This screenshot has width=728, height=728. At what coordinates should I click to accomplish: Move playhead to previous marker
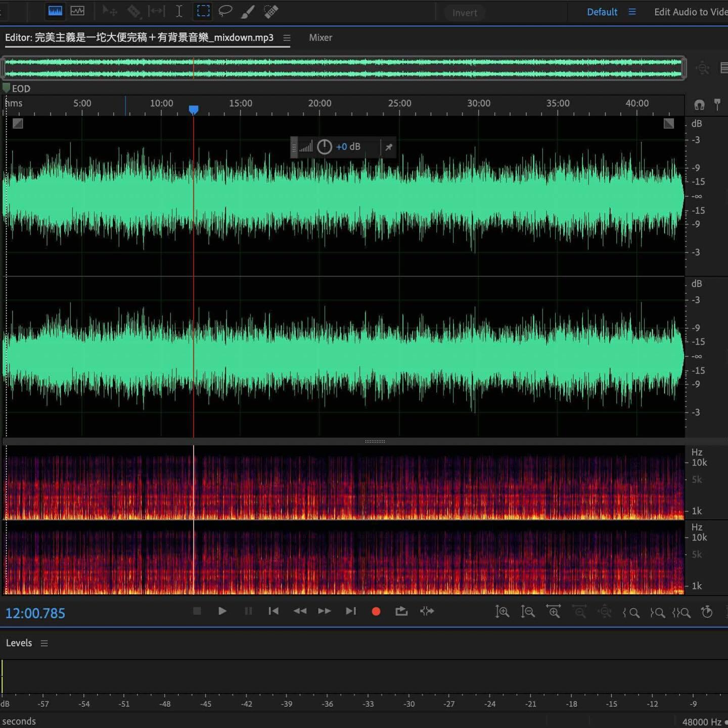pos(274,611)
